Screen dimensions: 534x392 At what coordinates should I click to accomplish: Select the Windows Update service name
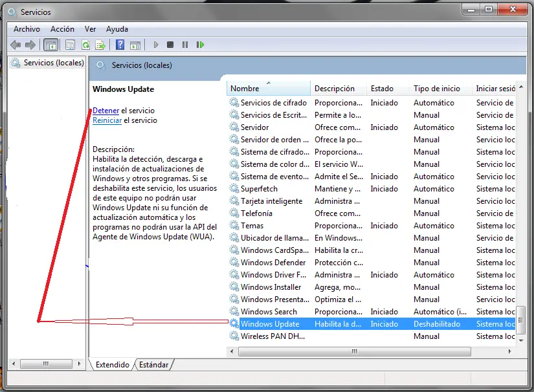tap(270, 324)
